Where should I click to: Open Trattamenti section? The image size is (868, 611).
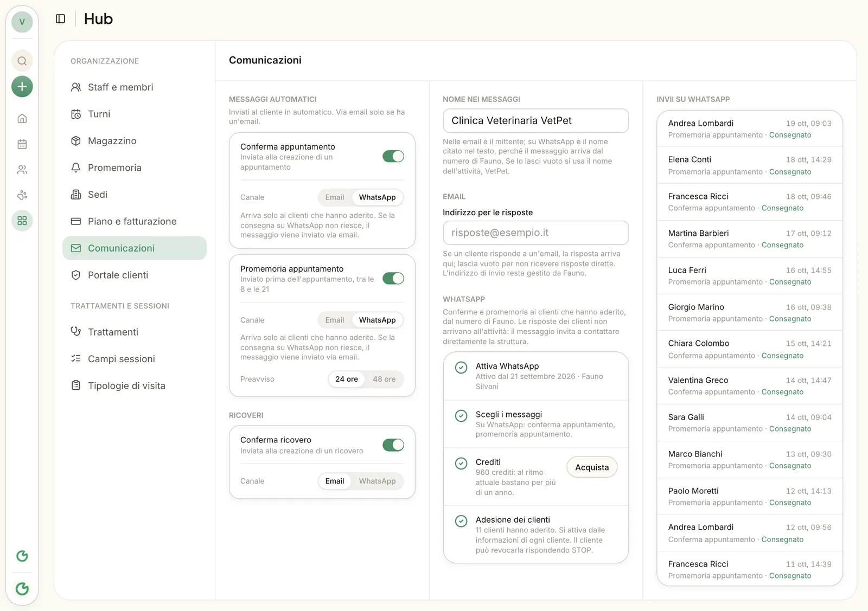[x=135, y=332]
